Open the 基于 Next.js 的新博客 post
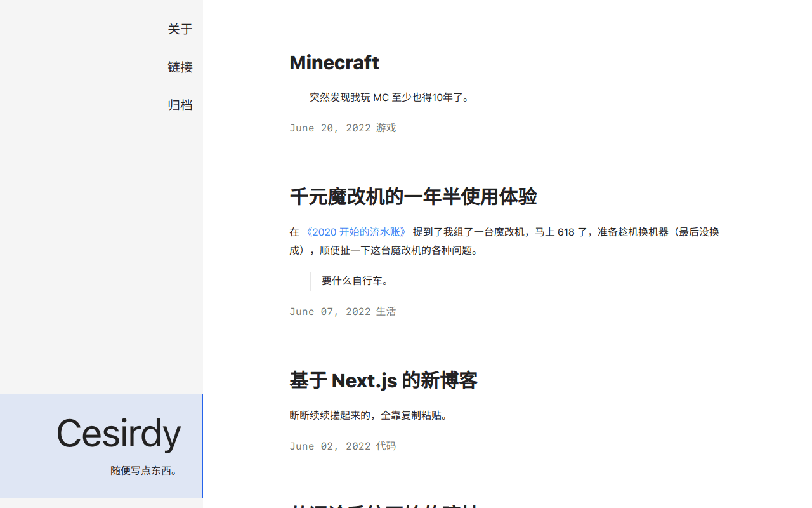The width and height of the screenshot is (812, 508). click(383, 380)
